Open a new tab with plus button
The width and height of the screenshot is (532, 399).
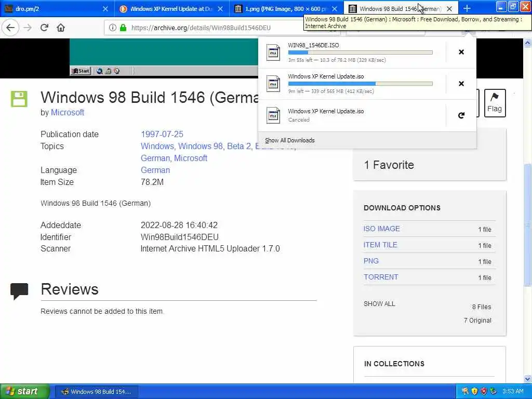pos(467,8)
